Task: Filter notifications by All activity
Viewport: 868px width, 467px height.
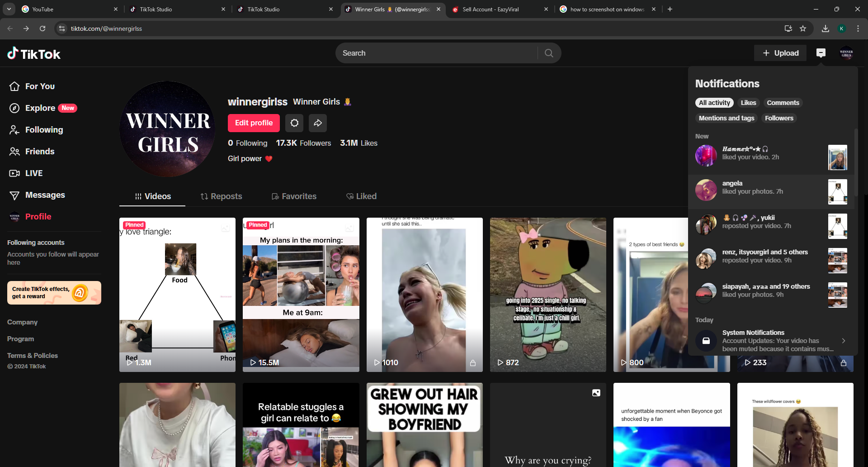Action: 714,103
